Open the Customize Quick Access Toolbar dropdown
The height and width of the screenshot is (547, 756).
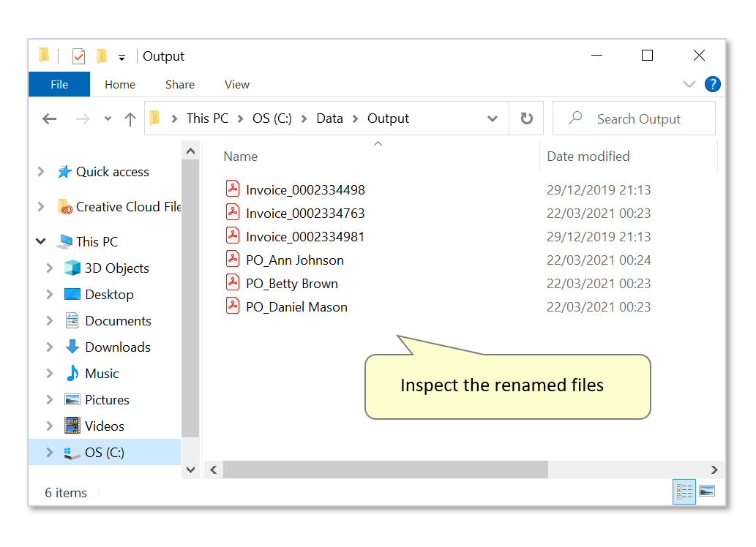(121, 58)
